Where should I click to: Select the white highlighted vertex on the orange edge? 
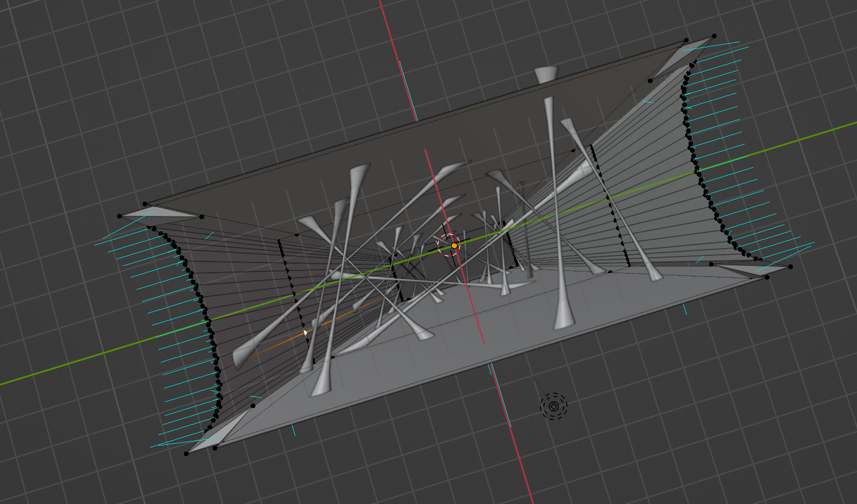coord(305,333)
